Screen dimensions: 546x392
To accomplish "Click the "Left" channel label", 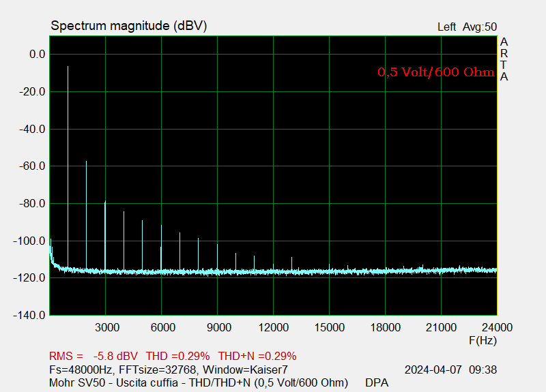I will coord(446,27).
